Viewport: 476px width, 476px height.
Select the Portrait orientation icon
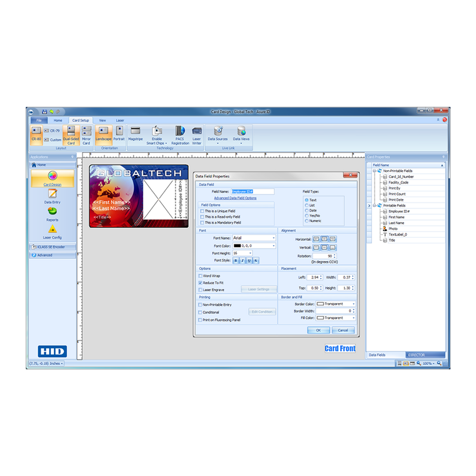tap(119, 131)
